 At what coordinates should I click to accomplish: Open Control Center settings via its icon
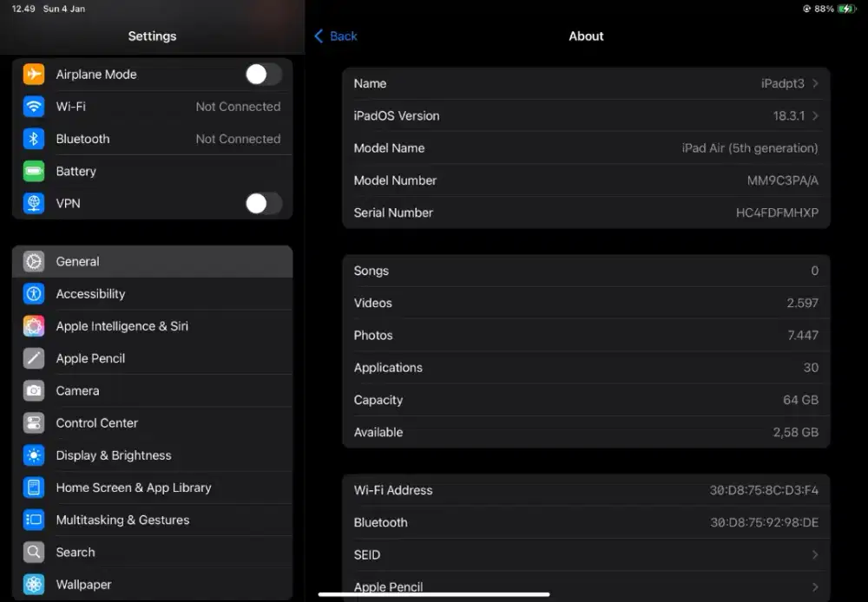click(x=33, y=423)
